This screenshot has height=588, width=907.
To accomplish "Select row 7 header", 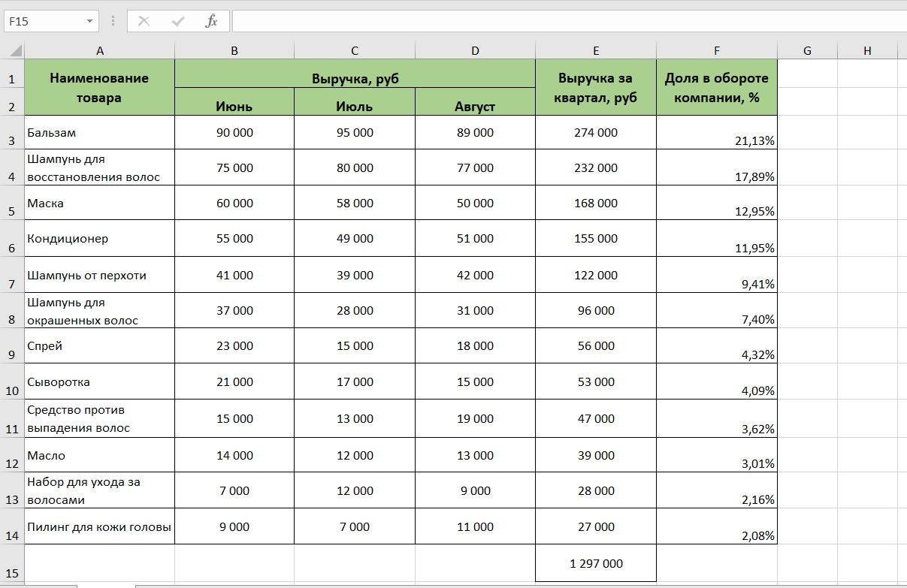I will click(12, 275).
